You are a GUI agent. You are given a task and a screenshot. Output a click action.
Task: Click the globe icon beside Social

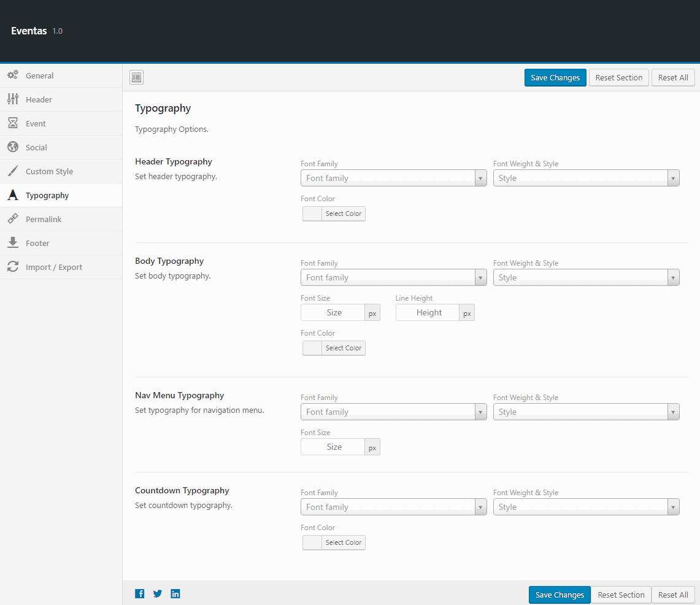click(13, 147)
